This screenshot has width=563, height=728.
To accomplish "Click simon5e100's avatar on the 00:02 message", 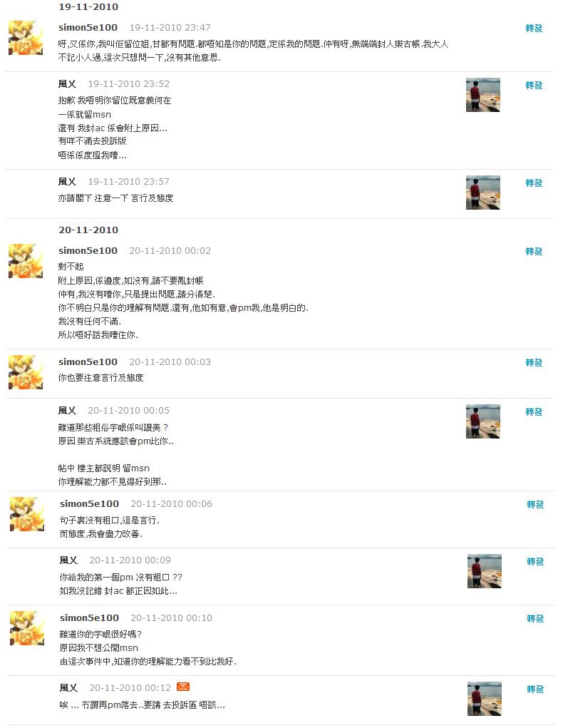I will (26, 261).
